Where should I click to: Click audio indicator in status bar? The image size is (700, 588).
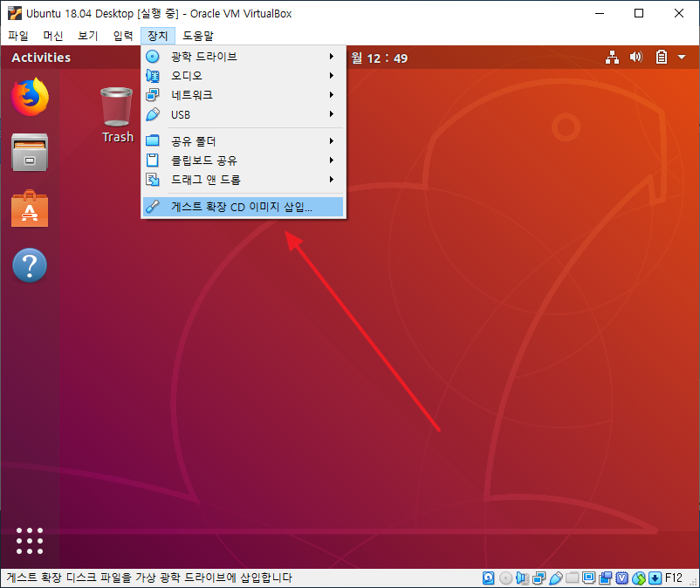click(522, 578)
